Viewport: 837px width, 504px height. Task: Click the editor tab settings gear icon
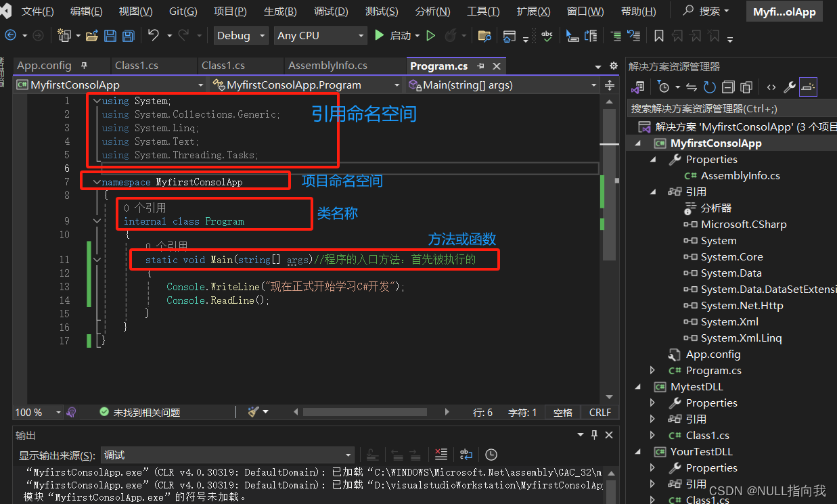614,66
